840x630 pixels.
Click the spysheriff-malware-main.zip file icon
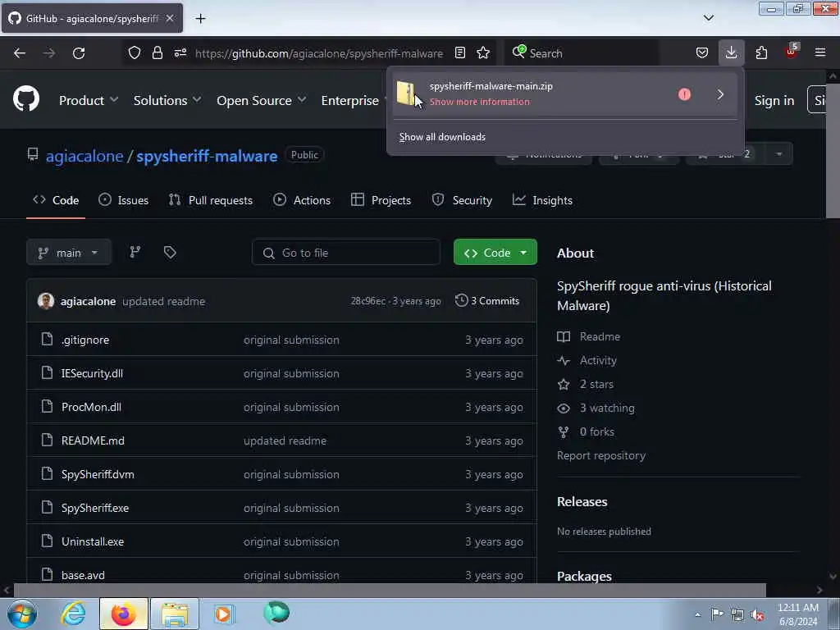pos(406,94)
